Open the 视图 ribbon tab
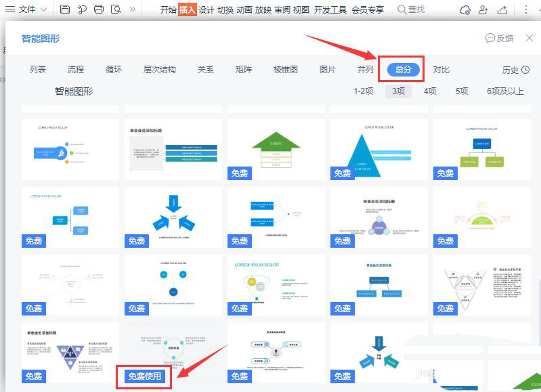Screen dimensions: 541x392 pos(301,9)
